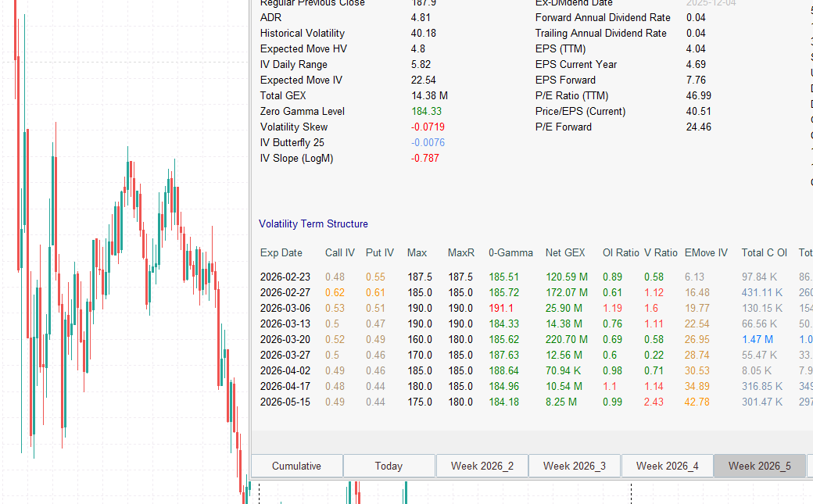Click the P/E Forward label
The image size is (813, 504).
(563, 127)
